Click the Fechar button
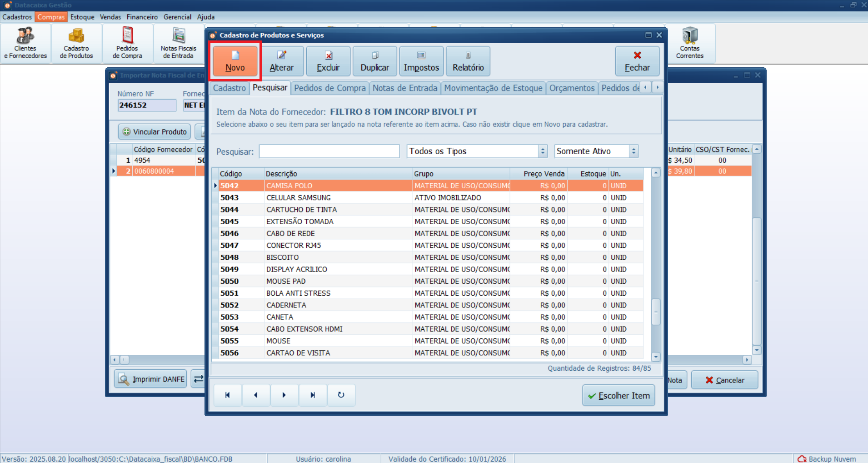 pyautogui.click(x=637, y=61)
